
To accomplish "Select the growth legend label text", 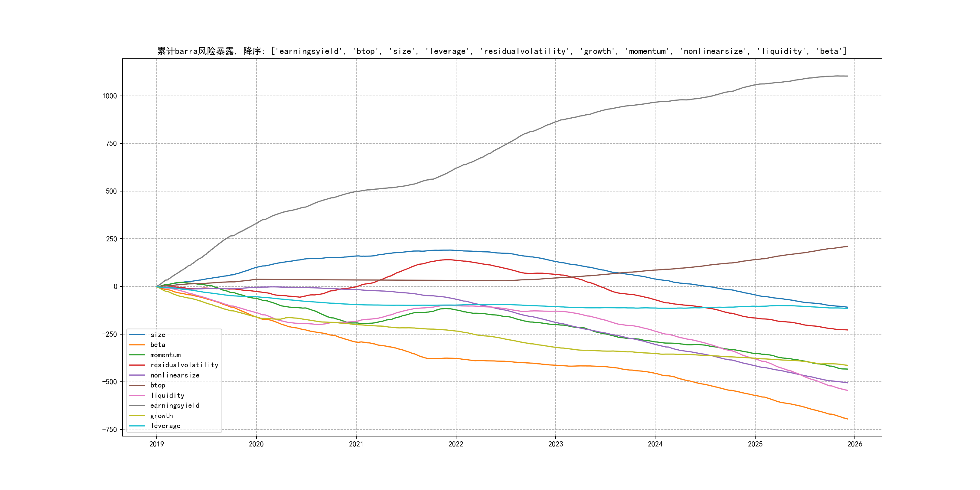I will coord(161,416).
